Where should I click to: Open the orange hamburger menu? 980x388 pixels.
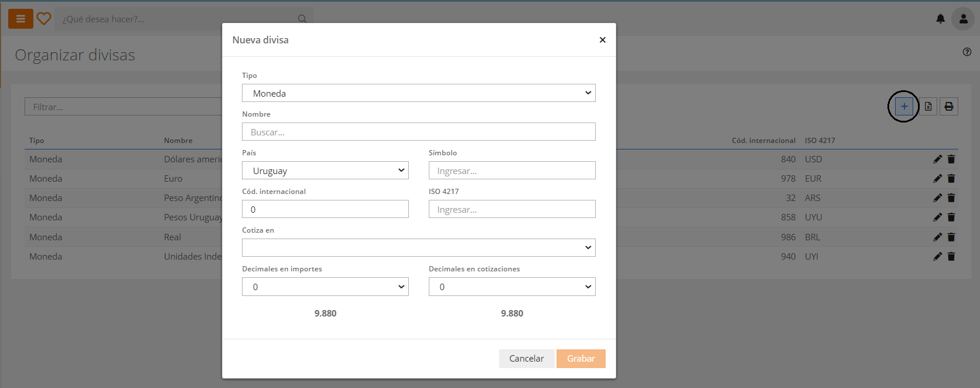pyautogui.click(x=21, y=19)
